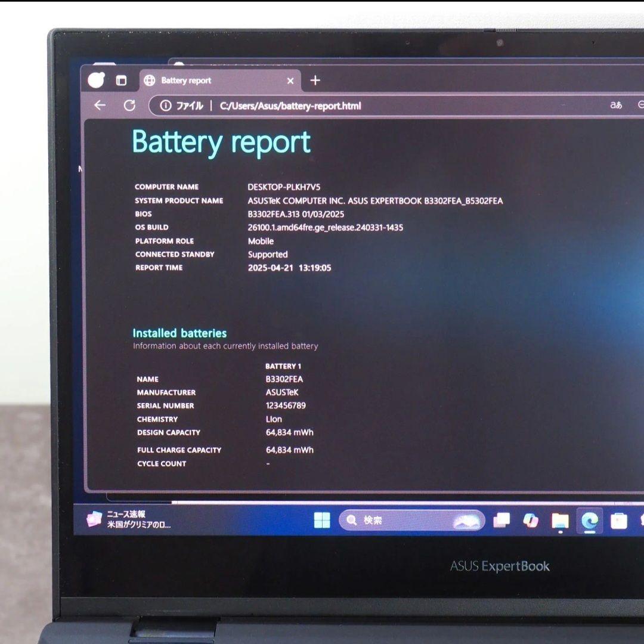Select the COMPUTER NAME label

(167, 187)
